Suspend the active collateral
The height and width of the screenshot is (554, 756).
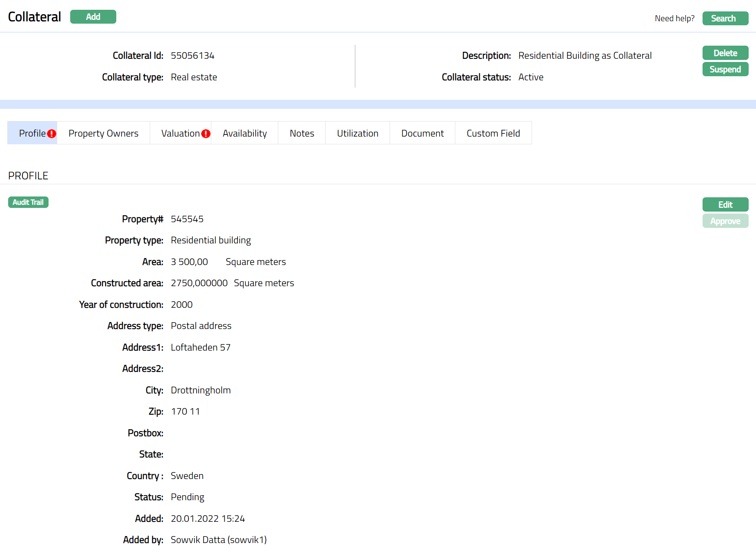[725, 69]
